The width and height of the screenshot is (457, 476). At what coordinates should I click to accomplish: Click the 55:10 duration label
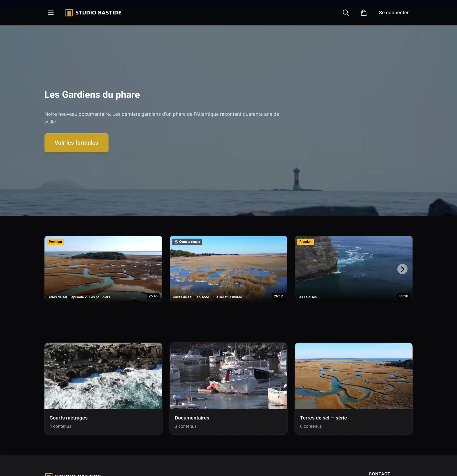[404, 296]
